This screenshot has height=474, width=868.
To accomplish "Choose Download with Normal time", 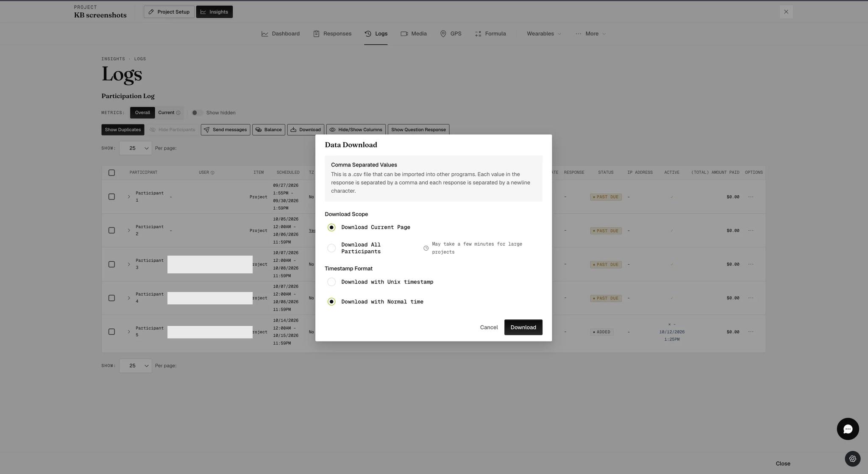I will 331,302.
